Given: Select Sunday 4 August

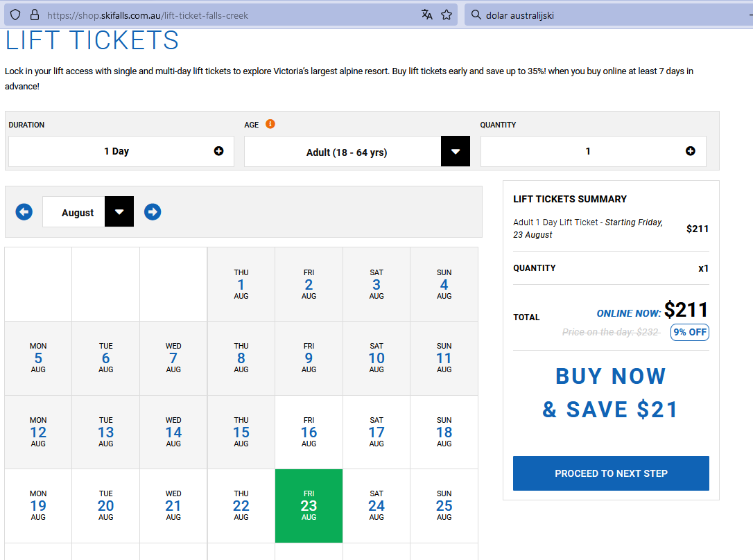Looking at the screenshot, I should (444, 284).
